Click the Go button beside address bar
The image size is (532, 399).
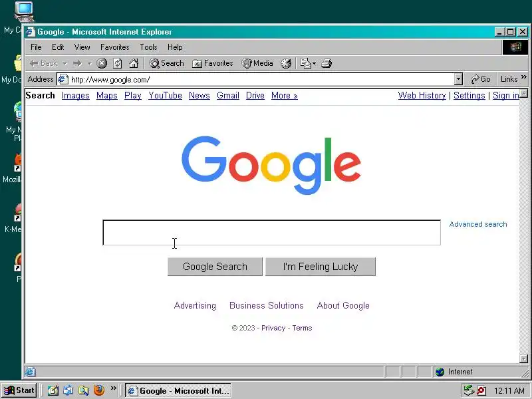coord(480,79)
